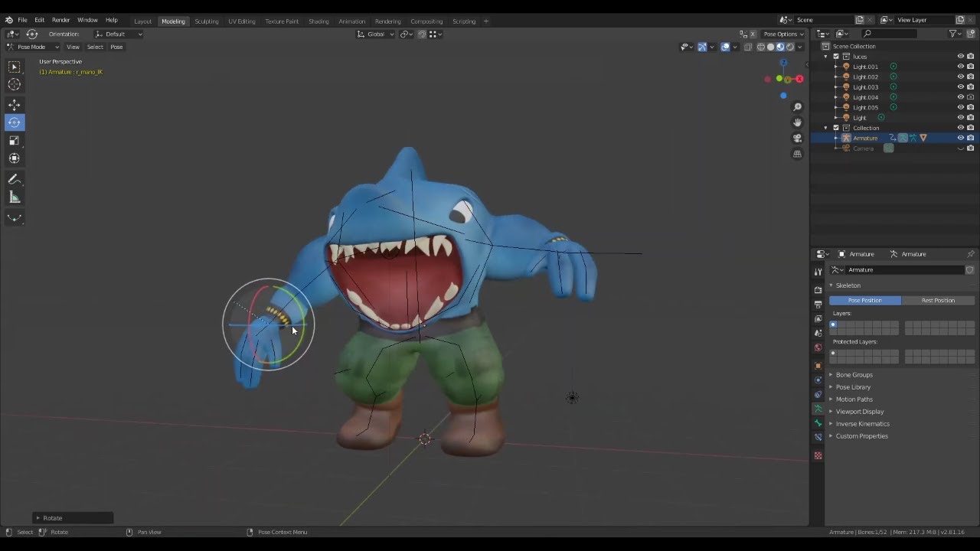Viewport: 980px width, 551px height.
Task: Open the File menu
Action: pos(22,20)
